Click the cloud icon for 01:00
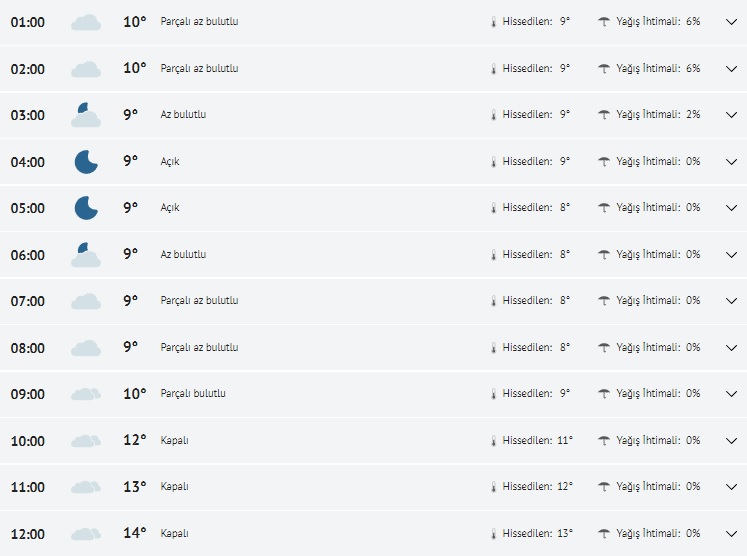 click(86, 22)
